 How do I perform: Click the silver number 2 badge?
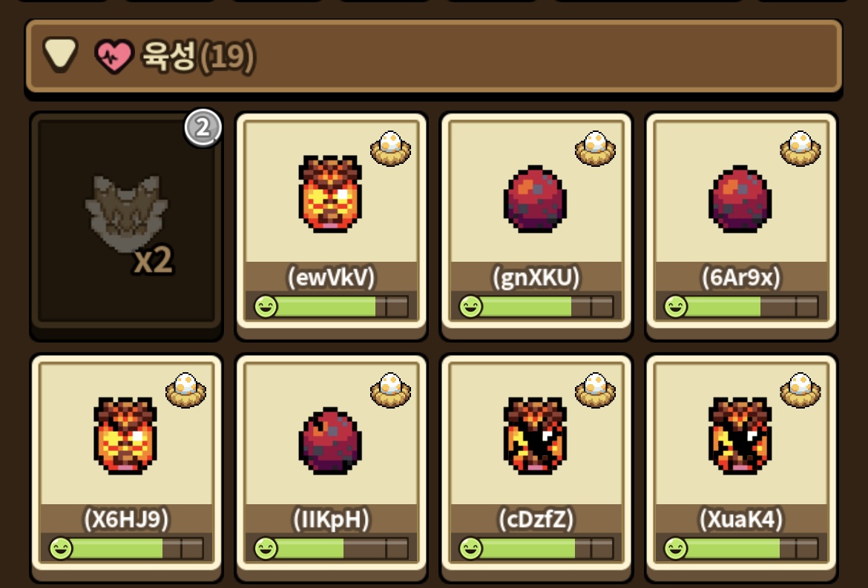click(x=203, y=128)
